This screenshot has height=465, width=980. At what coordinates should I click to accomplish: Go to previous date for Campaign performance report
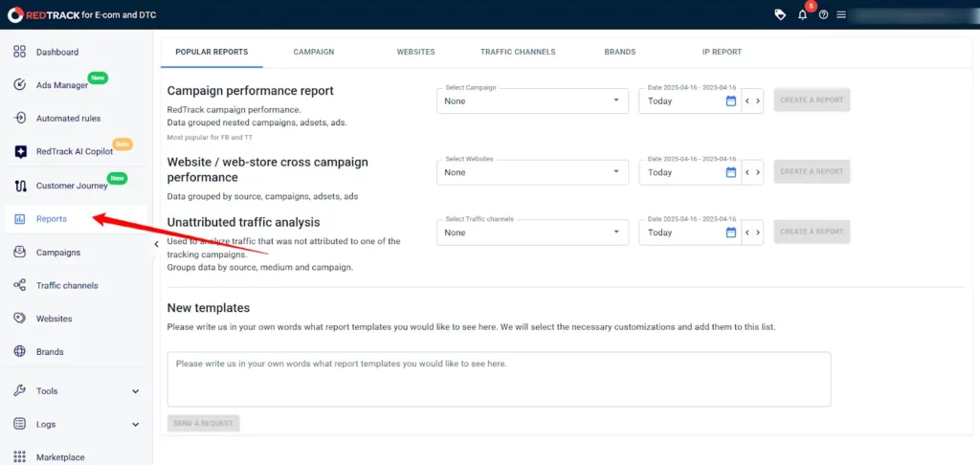coord(747,101)
